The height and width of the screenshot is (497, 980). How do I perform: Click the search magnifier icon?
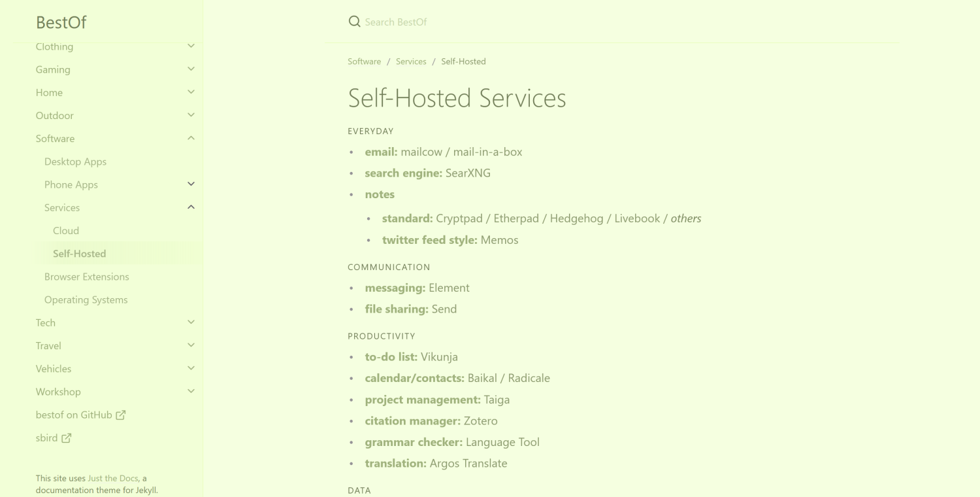(355, 22)
